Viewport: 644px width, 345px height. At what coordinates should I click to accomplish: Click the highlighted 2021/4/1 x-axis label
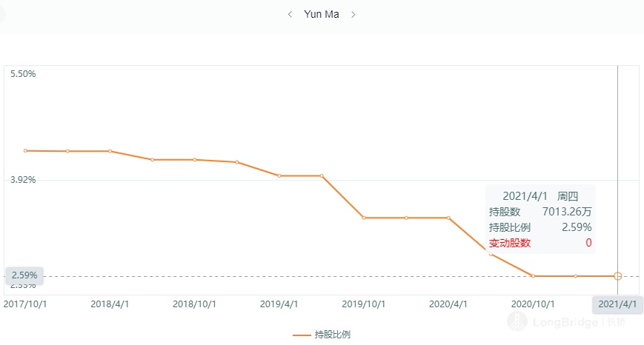point(617,304)
